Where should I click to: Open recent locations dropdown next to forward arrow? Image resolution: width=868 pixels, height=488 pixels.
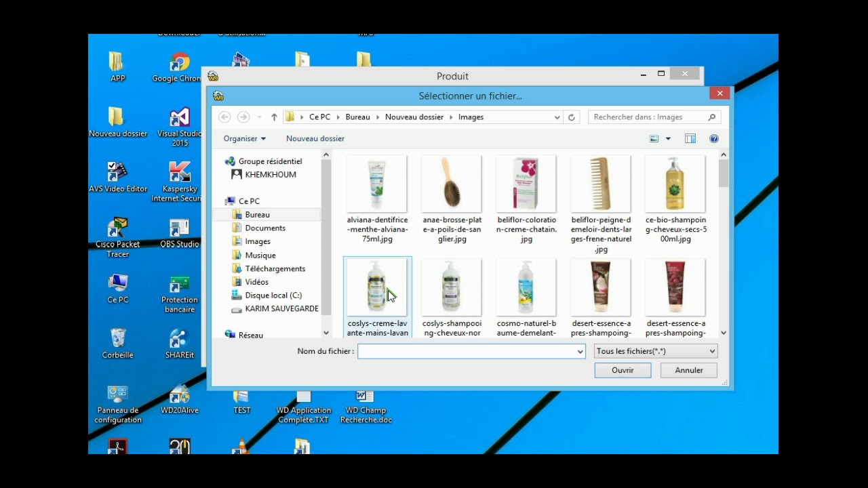(259, 117)
